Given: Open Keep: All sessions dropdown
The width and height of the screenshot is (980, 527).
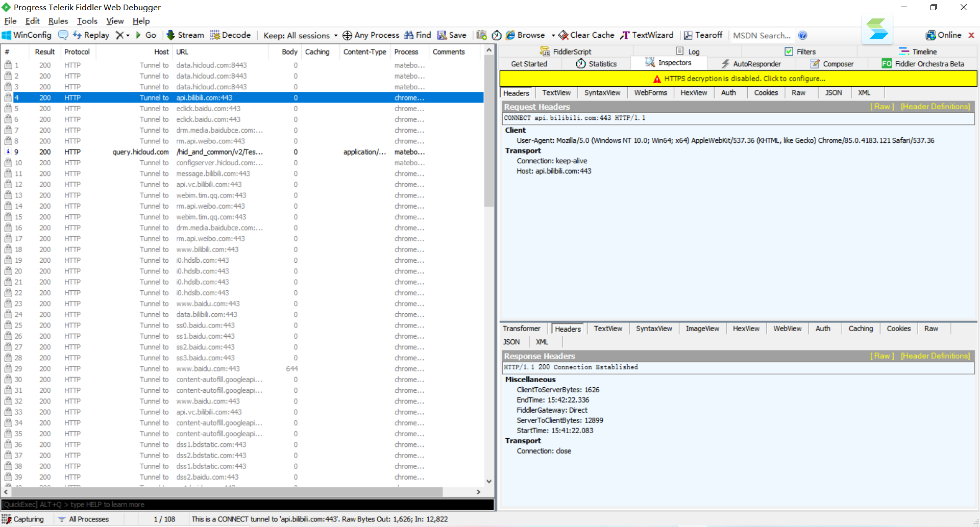Looking at the screenshot, I should coord(300,35).
